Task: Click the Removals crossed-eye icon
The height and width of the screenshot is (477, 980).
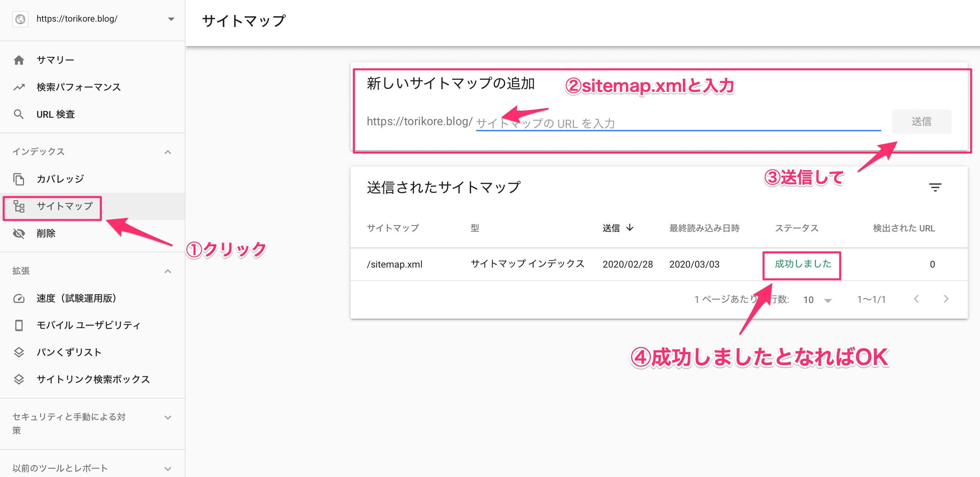Action: (x=19, y=233)
